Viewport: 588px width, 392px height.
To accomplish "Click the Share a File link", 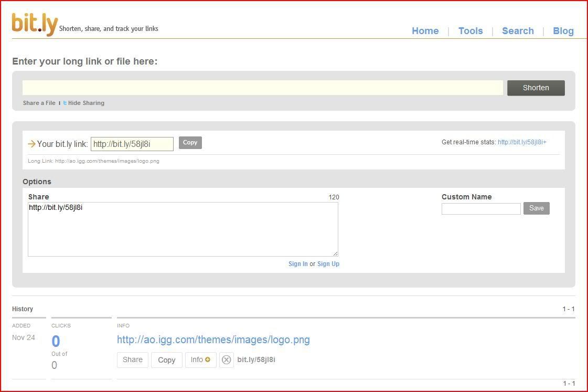I will coord(39,103).
